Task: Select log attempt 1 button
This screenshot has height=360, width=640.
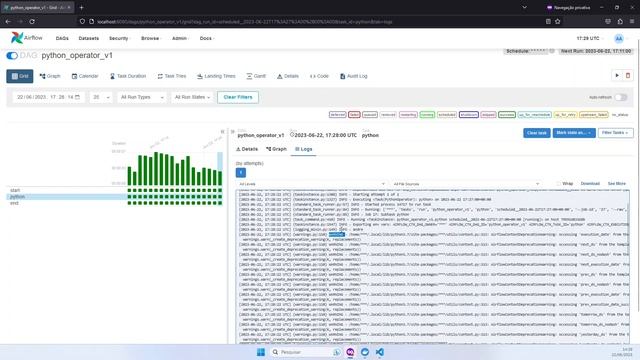Action: 241,173
